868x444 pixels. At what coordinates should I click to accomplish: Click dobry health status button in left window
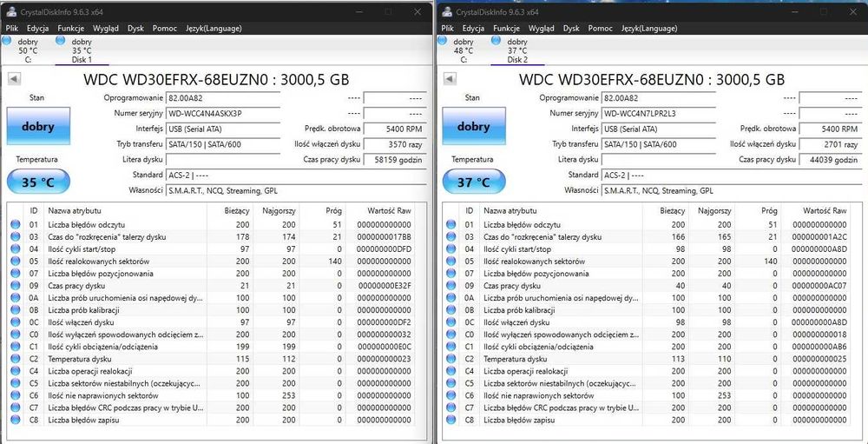click(38, 126)
